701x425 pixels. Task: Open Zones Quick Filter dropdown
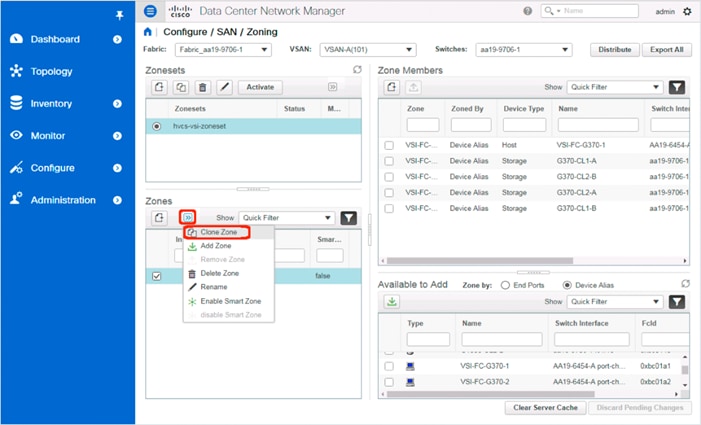tap(287, 218)
